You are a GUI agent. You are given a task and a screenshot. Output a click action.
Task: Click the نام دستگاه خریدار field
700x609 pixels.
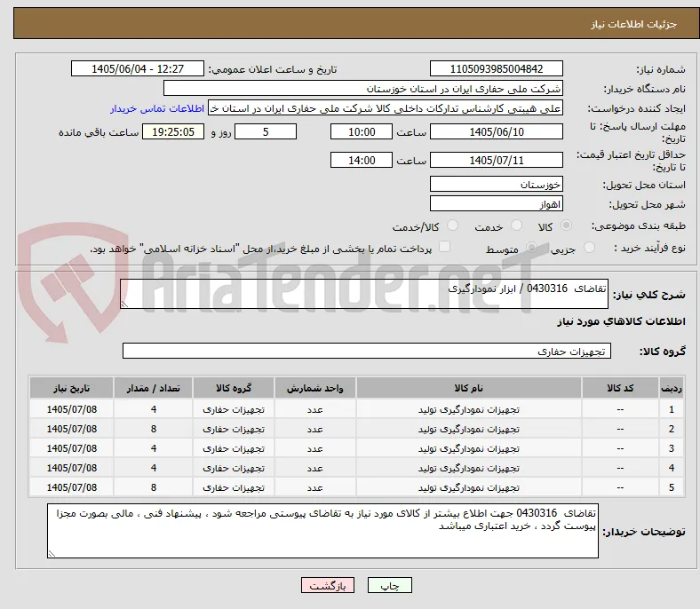(363, 89)
